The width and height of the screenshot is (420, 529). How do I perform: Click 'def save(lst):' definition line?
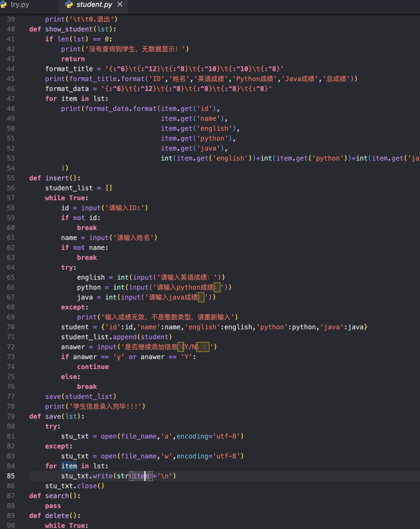pyautogui.click(x=57, y=416)
